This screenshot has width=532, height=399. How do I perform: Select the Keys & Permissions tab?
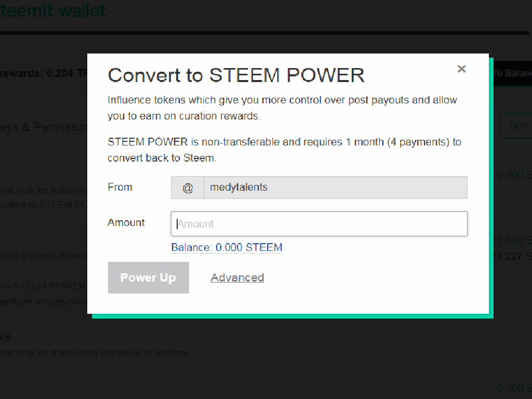pyautogui.click(x=44, y=127)
